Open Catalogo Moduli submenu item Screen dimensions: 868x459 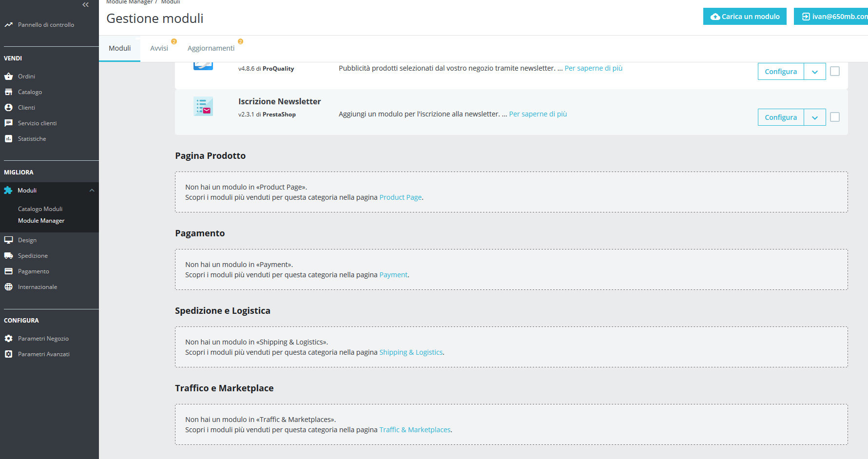[x=40, y=209]
